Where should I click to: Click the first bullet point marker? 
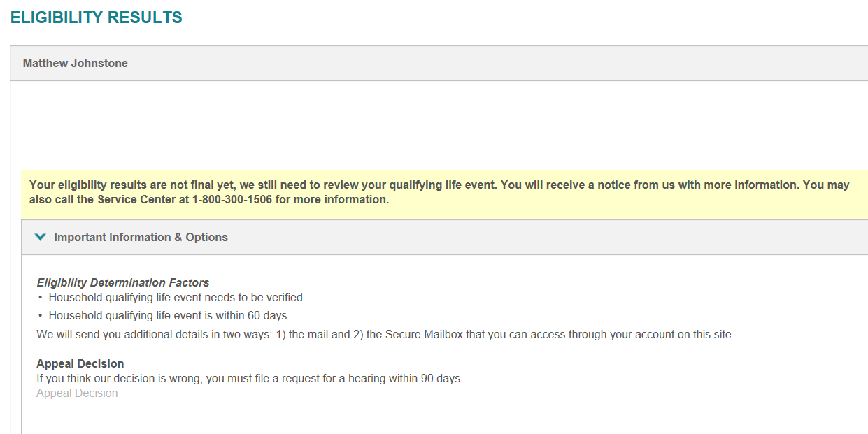click(x=40, y=298)
